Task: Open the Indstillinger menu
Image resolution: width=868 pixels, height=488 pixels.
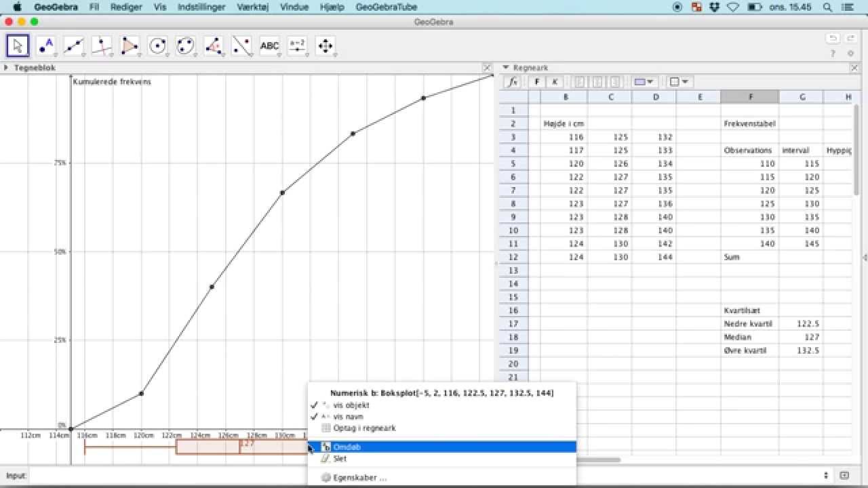Action: [201, 7]
